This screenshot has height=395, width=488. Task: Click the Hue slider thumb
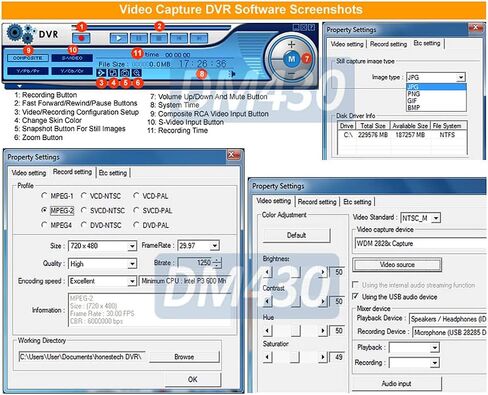295,331
